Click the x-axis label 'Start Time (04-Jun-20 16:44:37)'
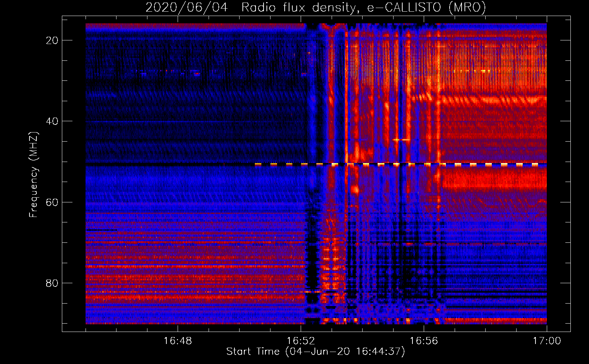Viewport: 589px width, 364px height. pos(316,352)
